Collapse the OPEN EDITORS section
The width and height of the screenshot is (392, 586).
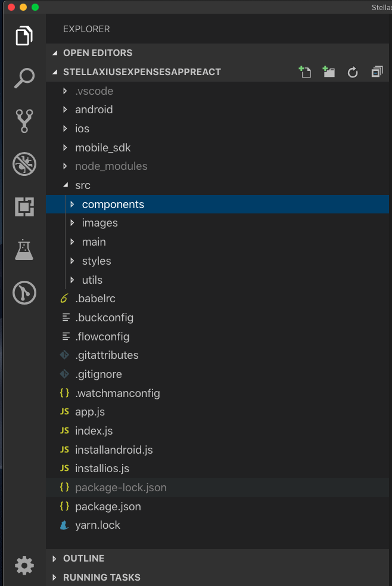pos(217,52)
